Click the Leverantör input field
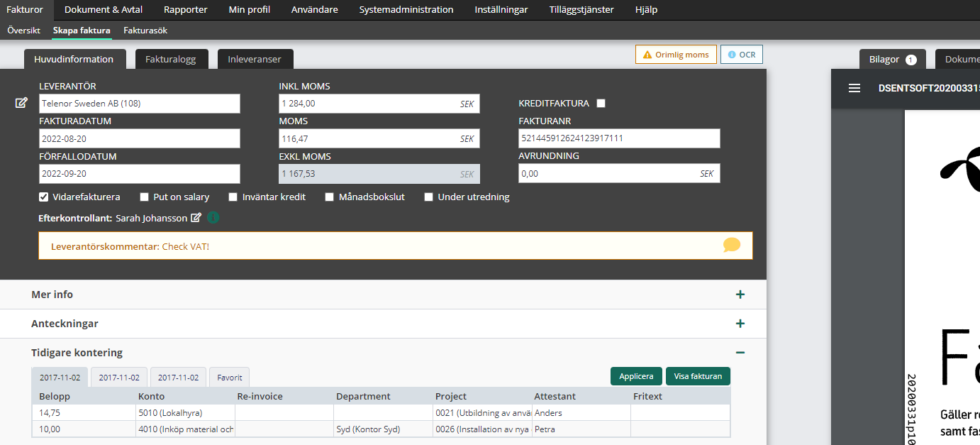Screen dimensions: 980x445 click(x=140, y=104)
